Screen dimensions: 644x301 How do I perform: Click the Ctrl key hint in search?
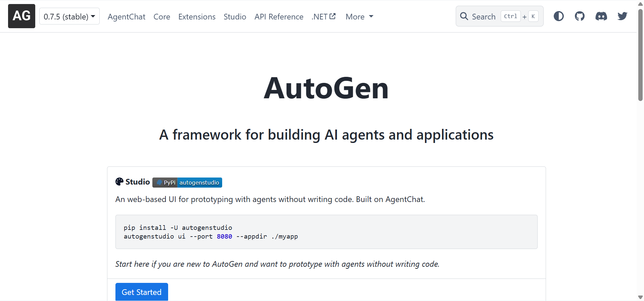point(510,16)
